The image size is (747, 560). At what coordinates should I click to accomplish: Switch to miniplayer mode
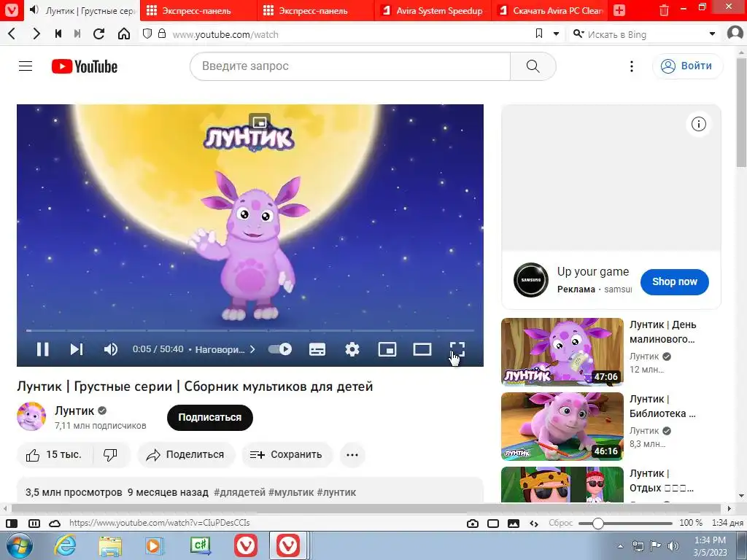coord(387,349)
